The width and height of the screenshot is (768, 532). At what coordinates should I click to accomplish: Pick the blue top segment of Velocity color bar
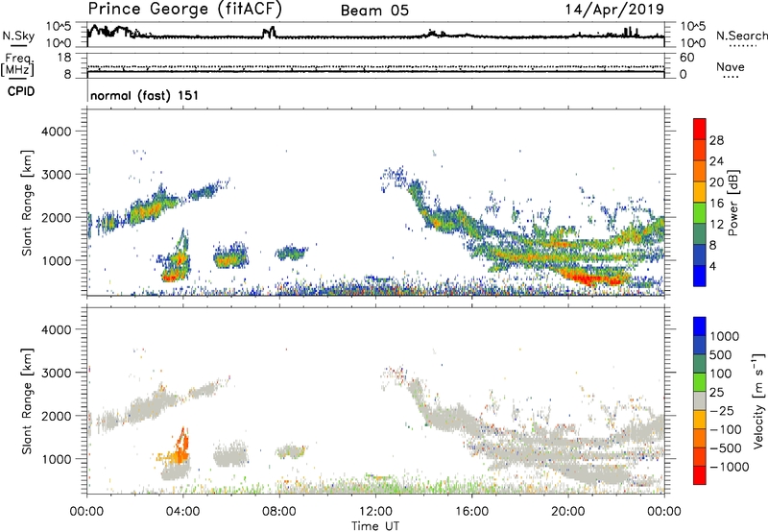coord(700,326)
